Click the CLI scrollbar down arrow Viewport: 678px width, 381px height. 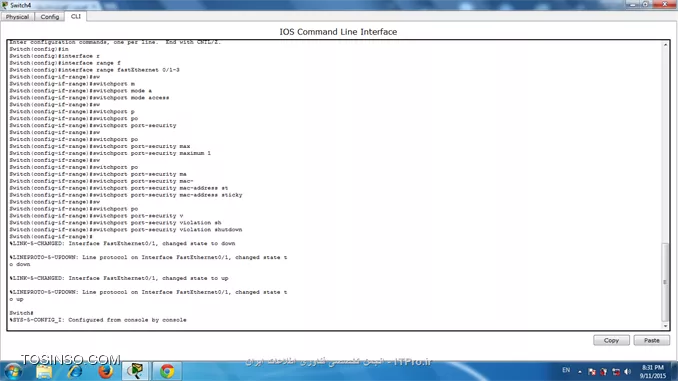[x=665, y=326]
